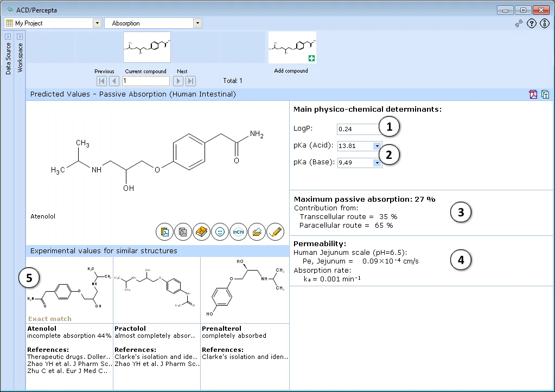
Task: Click the text report icon beside PDF
Action: pyautogui.click(x=545, y=94)
